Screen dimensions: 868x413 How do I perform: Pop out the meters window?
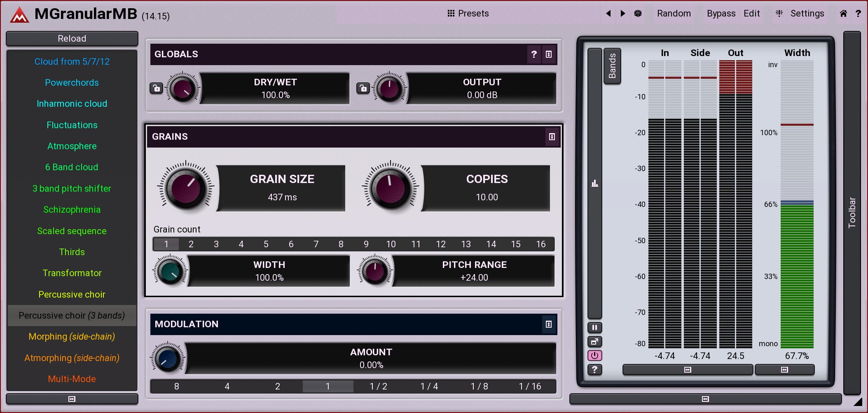(x=594, y=342)
